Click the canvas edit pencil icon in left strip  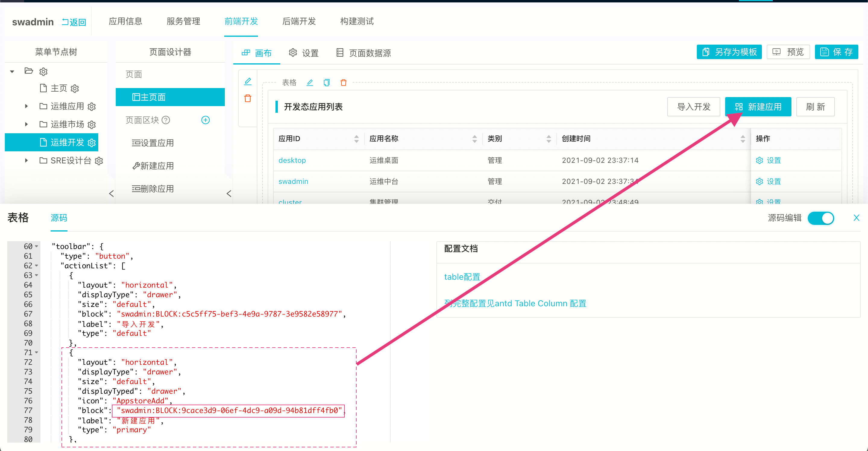tap(248, 81)
